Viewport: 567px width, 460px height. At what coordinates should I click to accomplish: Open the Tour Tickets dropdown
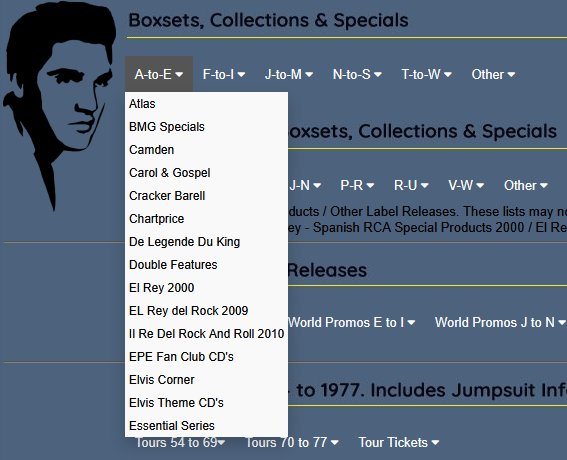point(398,442)
